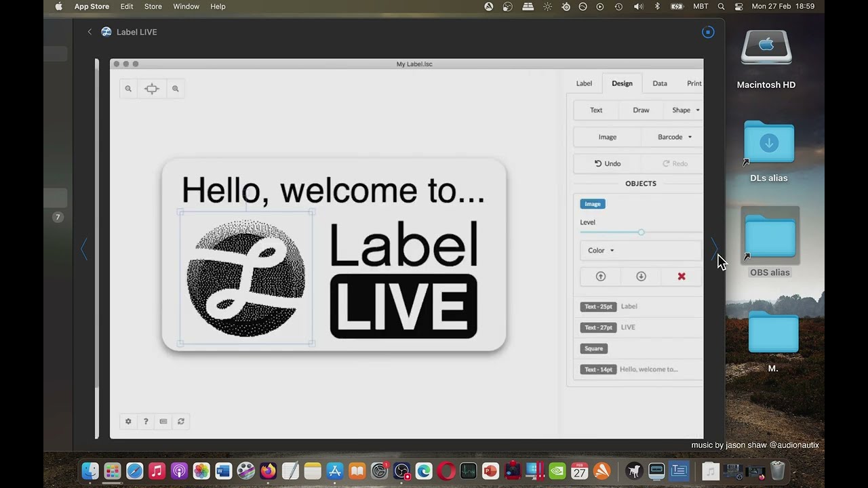Open Photos from the Dock

point(201,470)
